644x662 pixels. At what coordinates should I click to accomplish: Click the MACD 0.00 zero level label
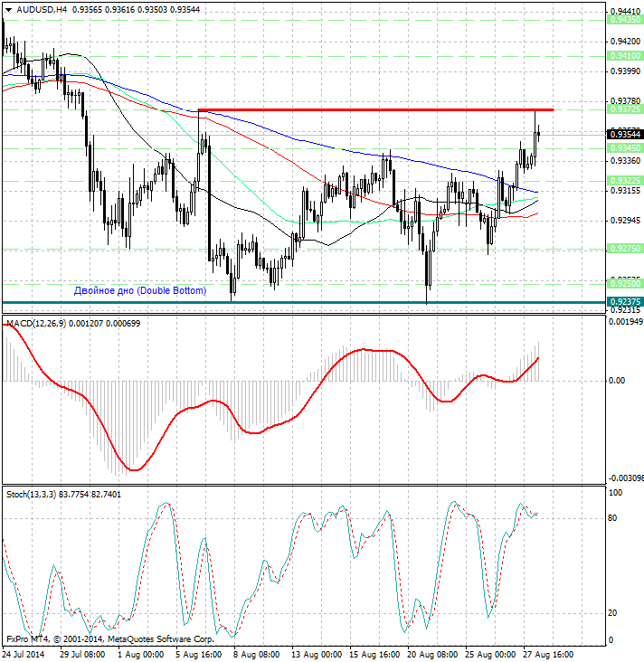point(617,381)
